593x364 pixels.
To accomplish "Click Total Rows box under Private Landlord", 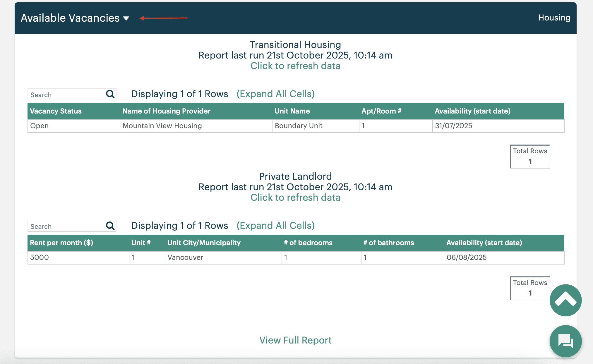I will pyautogui.click(x=530, y=288).
